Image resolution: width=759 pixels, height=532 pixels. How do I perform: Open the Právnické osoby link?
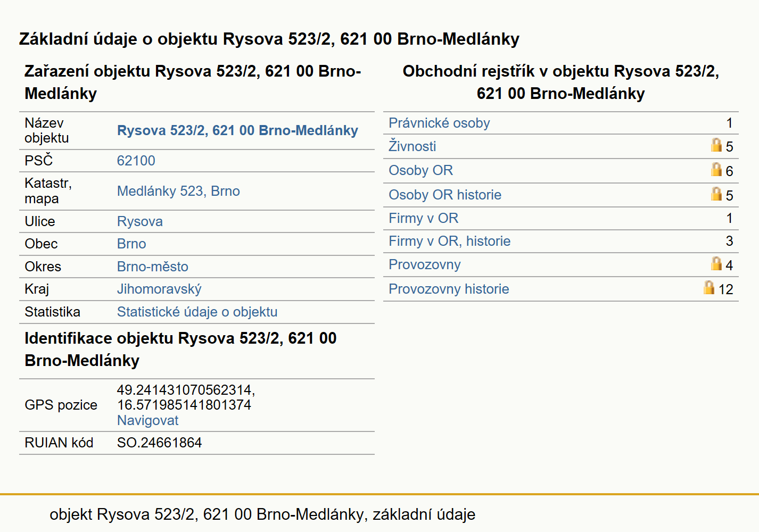[439, 123]
